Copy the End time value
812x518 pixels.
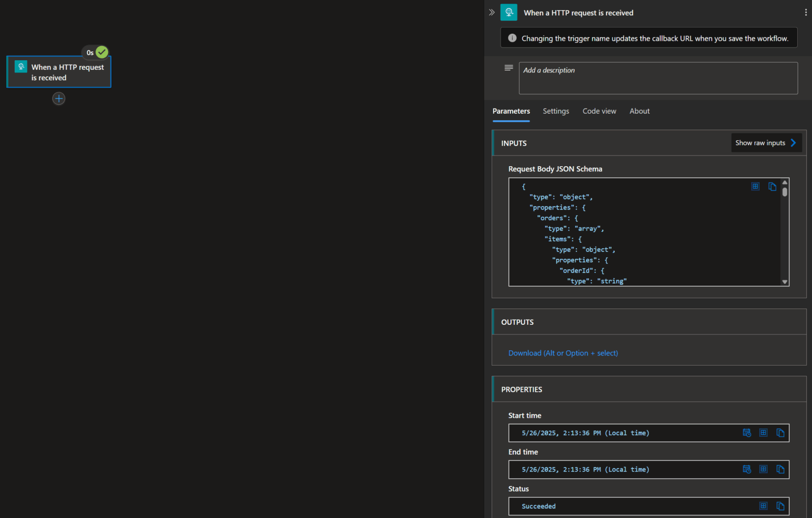pyautogui.click(x=781, y=469)
